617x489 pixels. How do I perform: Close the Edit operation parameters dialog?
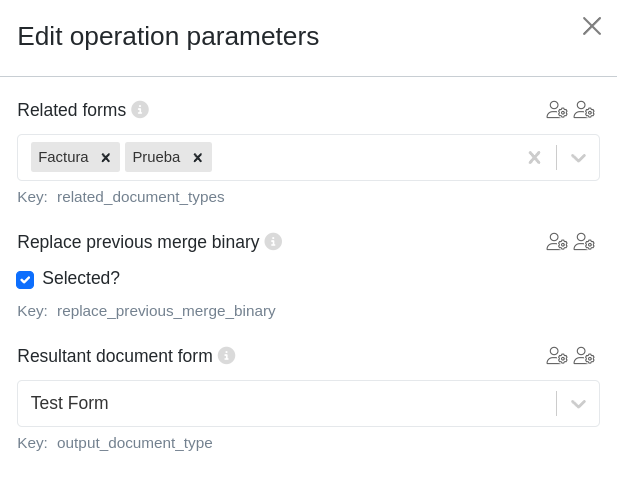(x=592, y=26)
